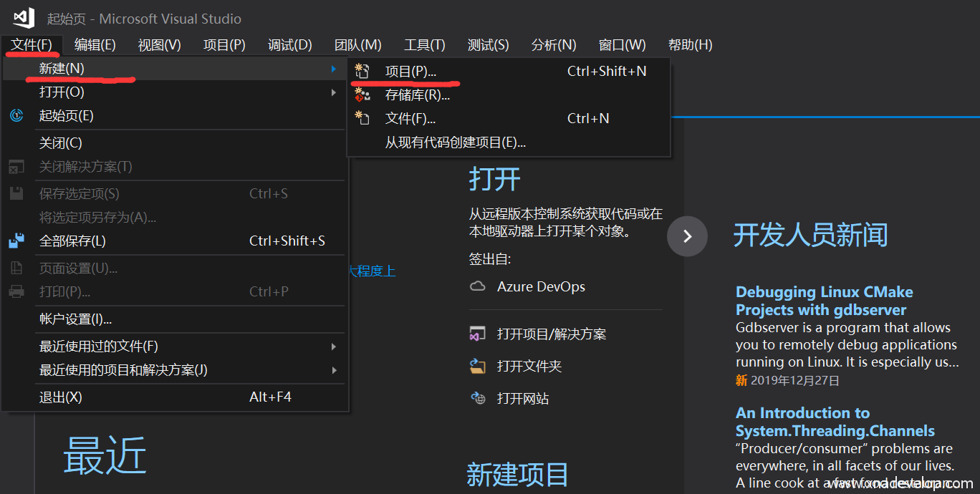Image resolution: width=980 pixels, height=494 pixels.
Task: Select 退出(X) from the File menu
Action: coord(61,397)
